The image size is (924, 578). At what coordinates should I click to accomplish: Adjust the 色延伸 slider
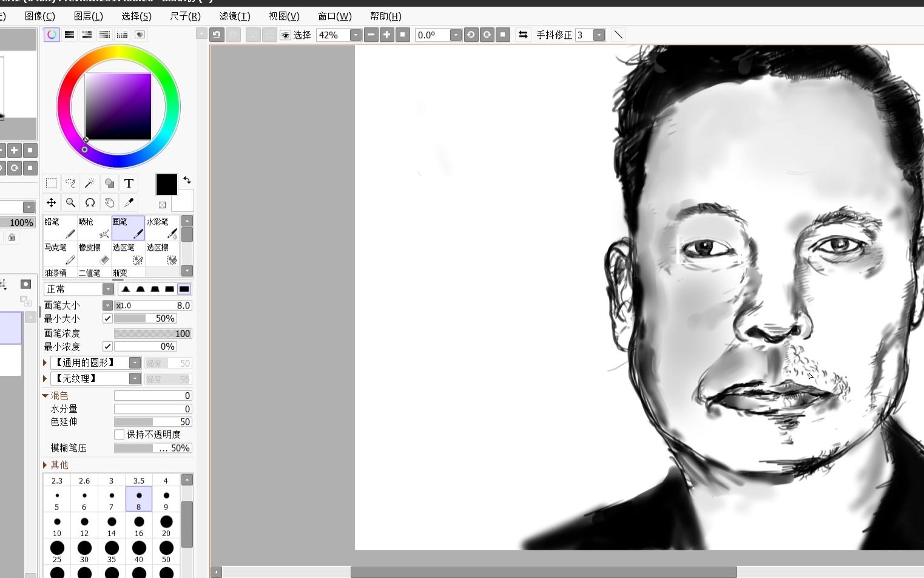click(x=153, y=422)
